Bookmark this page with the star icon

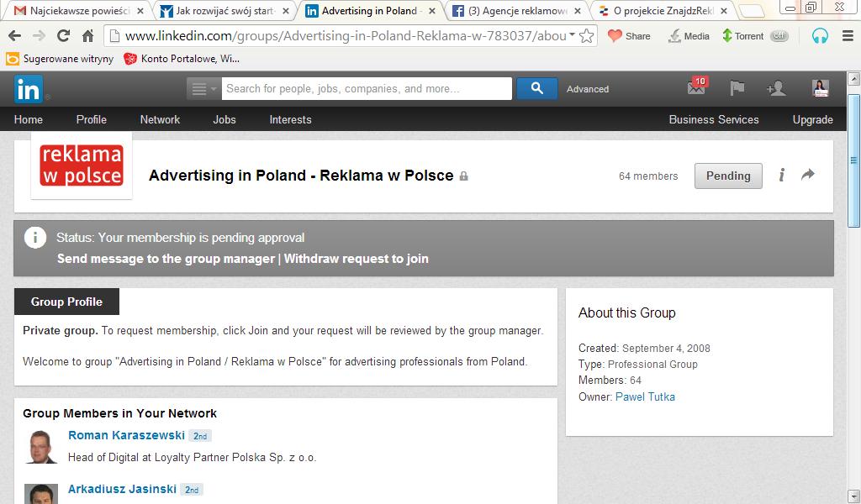click(586, 36)
